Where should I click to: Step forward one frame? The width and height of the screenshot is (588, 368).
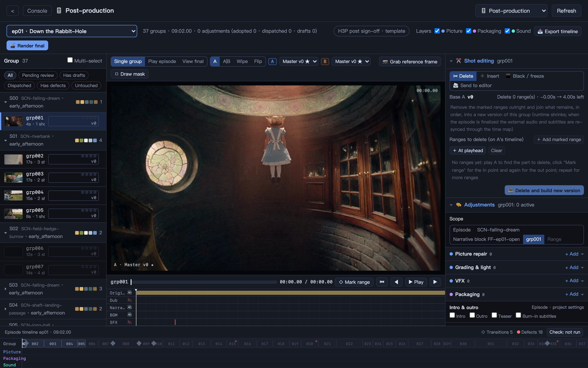tap(435, 282)
